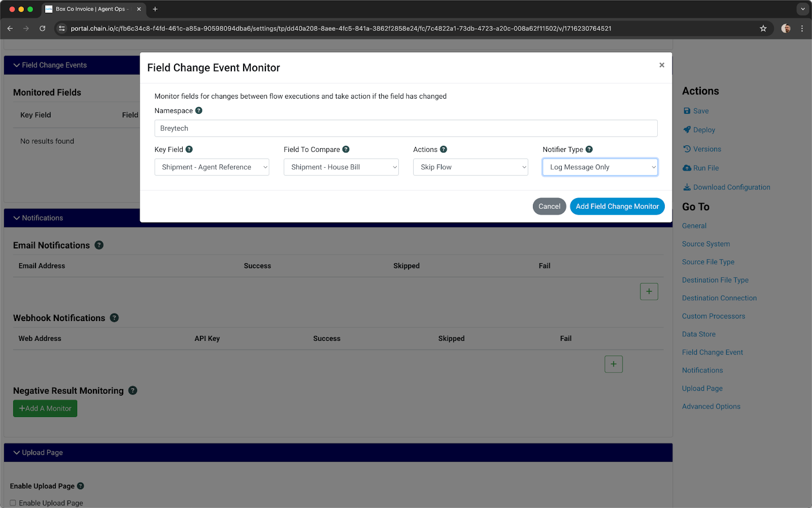The height and width of the screenshot is (508, 812).
Task: Jump to Upload Page in Go To list
Action: (702, 389)
